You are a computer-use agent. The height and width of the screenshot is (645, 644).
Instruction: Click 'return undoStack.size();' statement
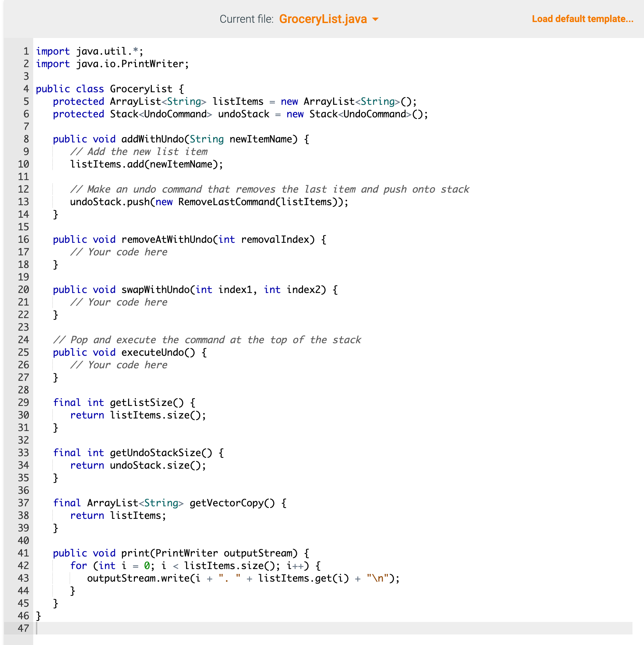(138, 465)
